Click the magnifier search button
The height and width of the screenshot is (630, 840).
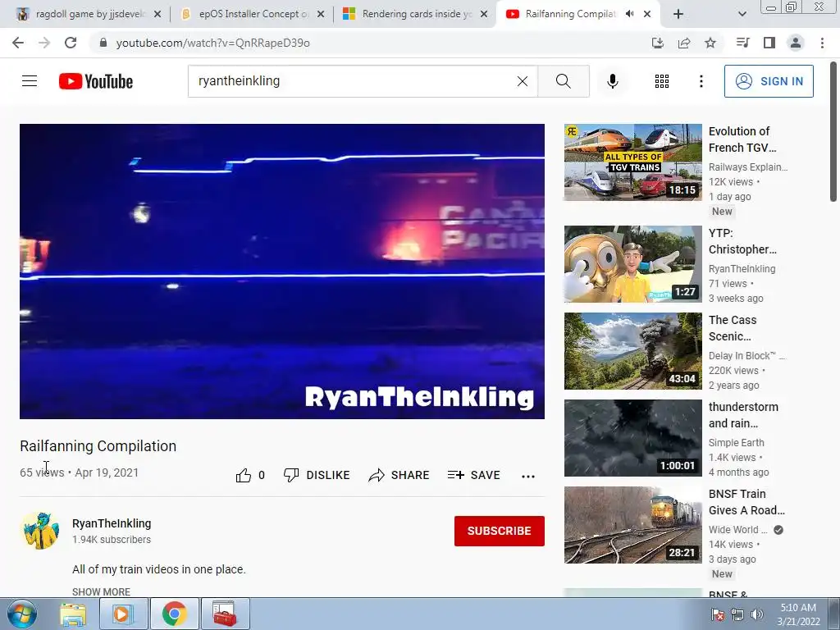tap(564, 81)
